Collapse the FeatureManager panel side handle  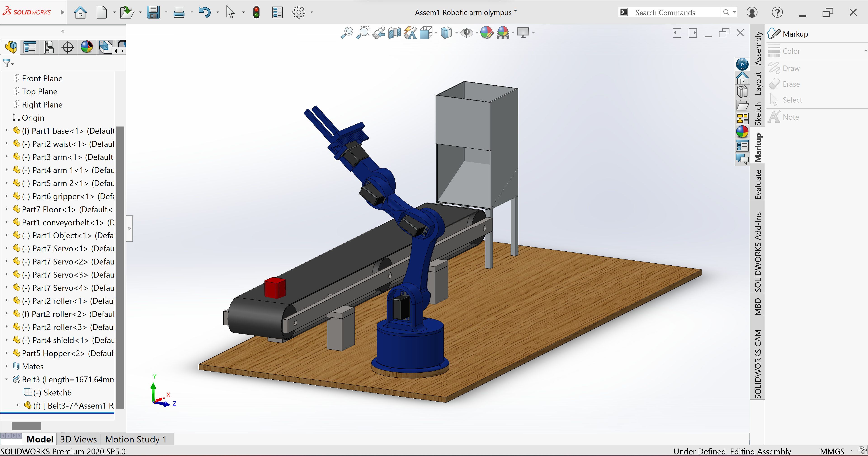(x=129, y=228)
